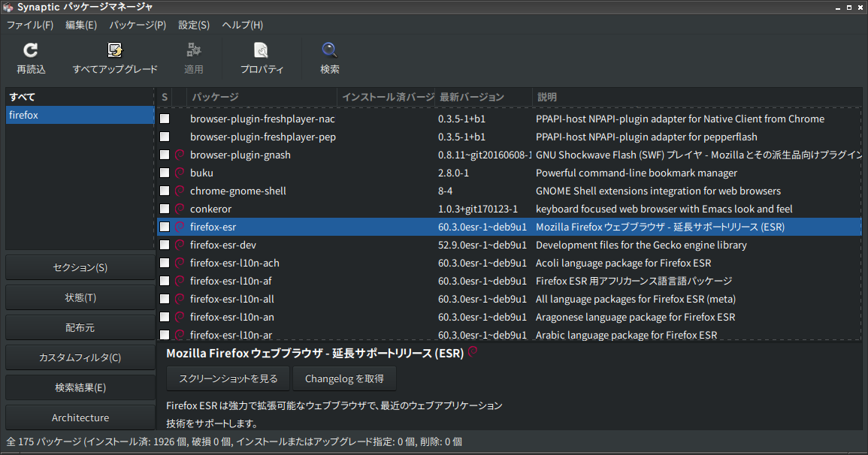Click the Debian swirl after the description heading
868x455 pixels.
point(472,351)
